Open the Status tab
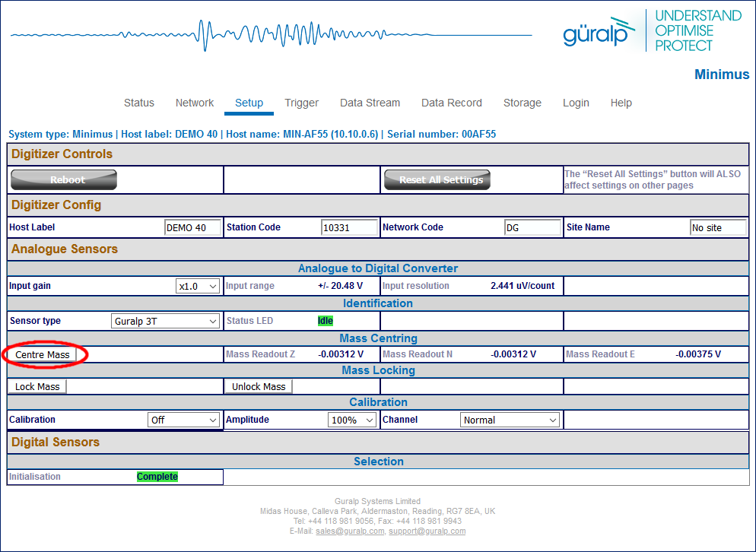756x552 pixels. click(139, 103)
